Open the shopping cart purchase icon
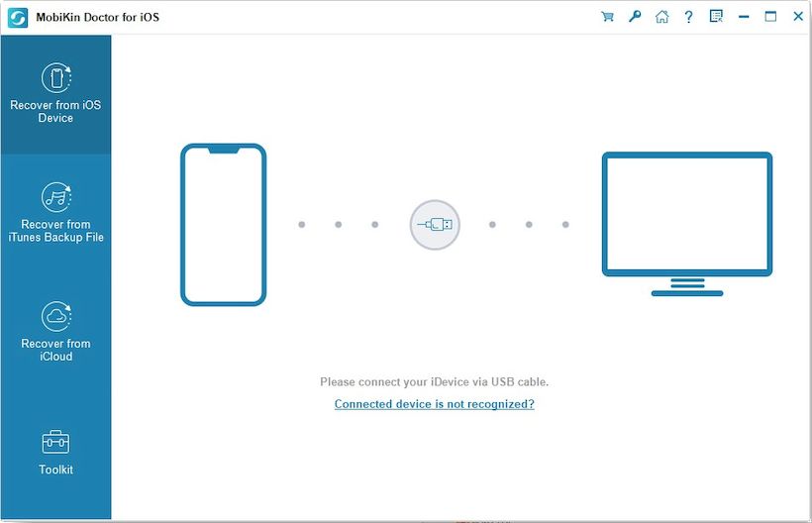The height and width of the screenshot is (523, 812). pyautogui.click(x=608, y=17)
